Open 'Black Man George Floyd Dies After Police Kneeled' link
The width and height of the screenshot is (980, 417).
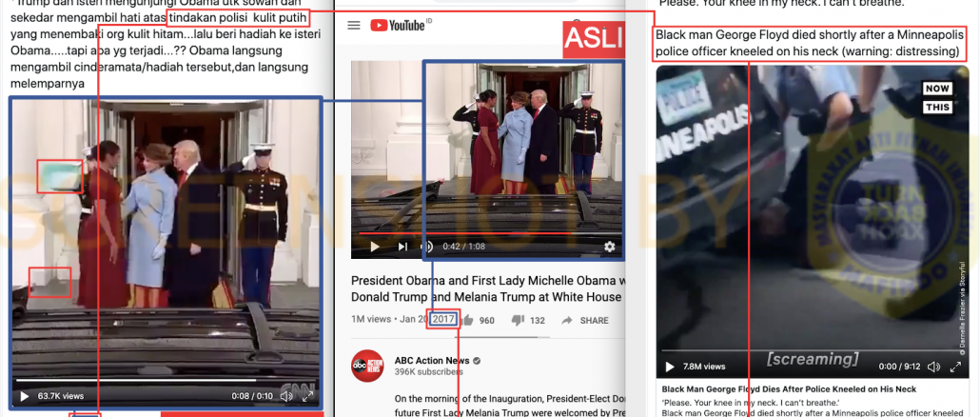pos(789,388)
